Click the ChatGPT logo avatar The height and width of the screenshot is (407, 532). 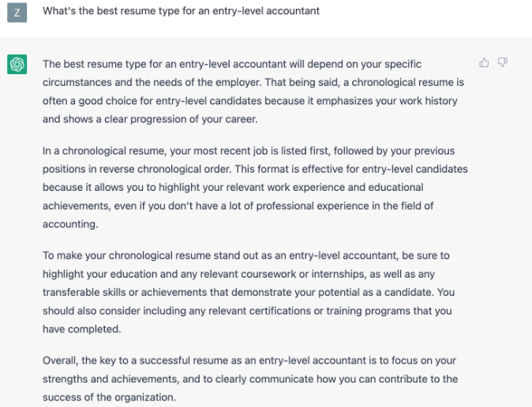click(x=17, y=65)
